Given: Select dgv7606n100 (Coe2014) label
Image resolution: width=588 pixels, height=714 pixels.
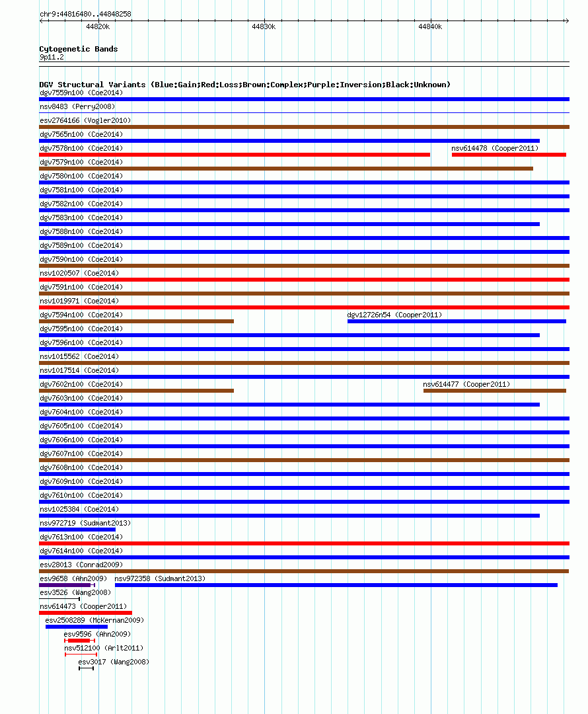Looking at the screenshot, I should tap(81, 440).
